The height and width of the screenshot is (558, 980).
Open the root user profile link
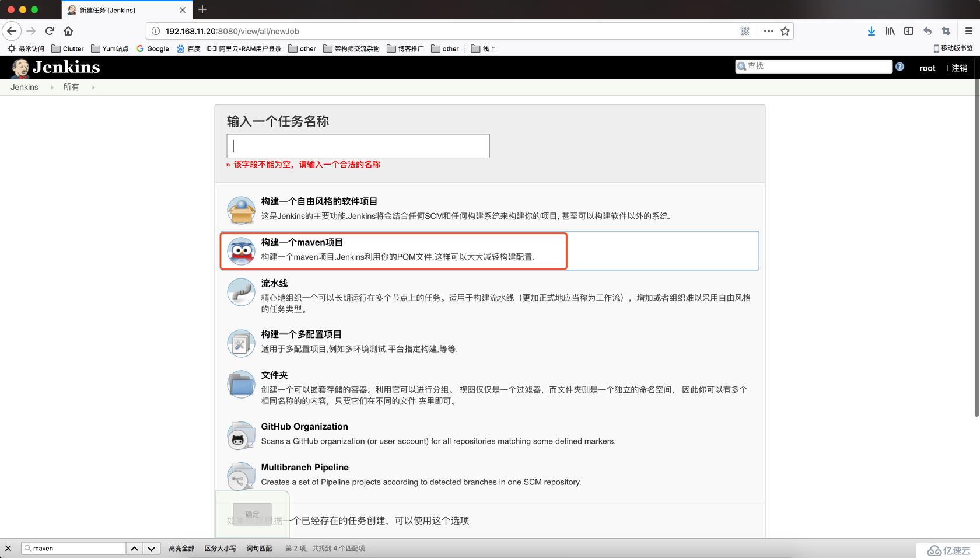coord(928,68)
